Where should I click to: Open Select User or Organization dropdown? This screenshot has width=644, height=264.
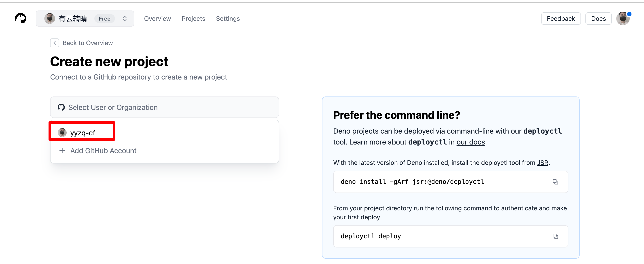(164, 107)
